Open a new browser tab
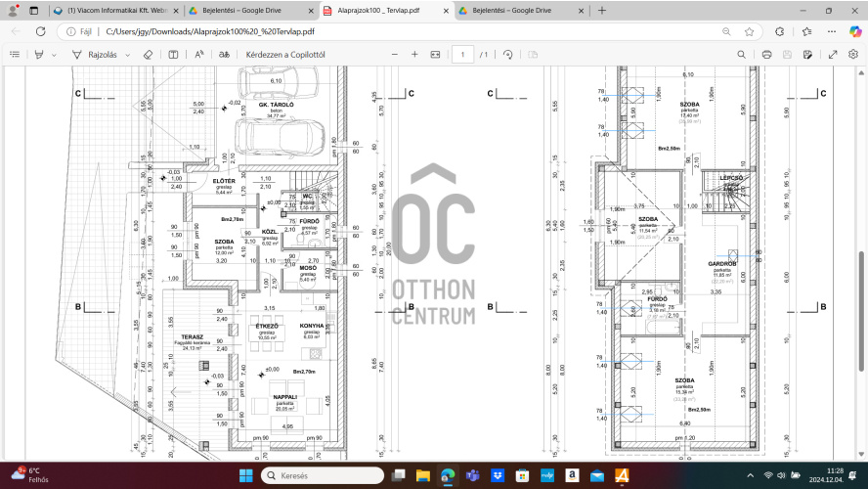868x489 pixels. [602, 10]
